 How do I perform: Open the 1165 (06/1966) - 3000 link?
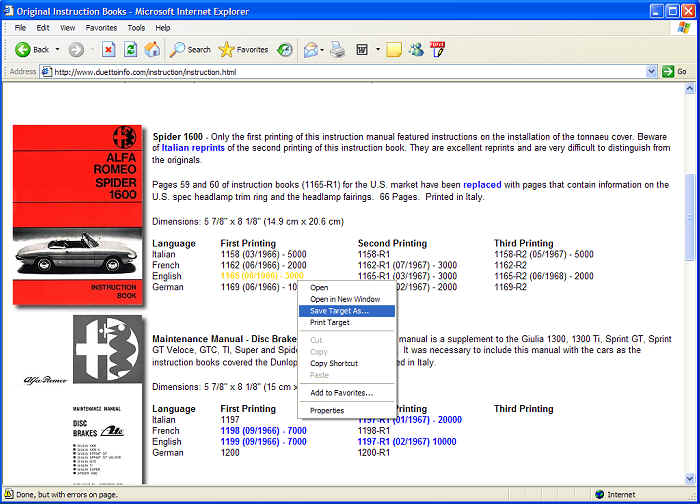pos(262,276)
